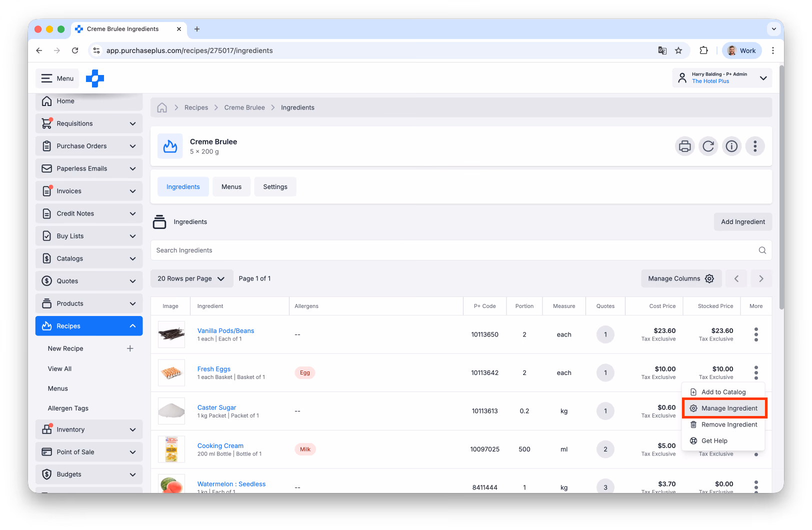Click the Chrome tab search dropdown arrow
Image resolution: width=812 pixels, height=530 pixels.
click(774, 29)
